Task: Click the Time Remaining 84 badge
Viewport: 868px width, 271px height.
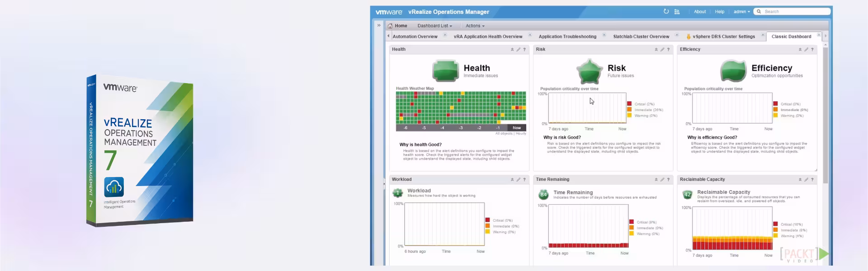Action: click(543, 195)
